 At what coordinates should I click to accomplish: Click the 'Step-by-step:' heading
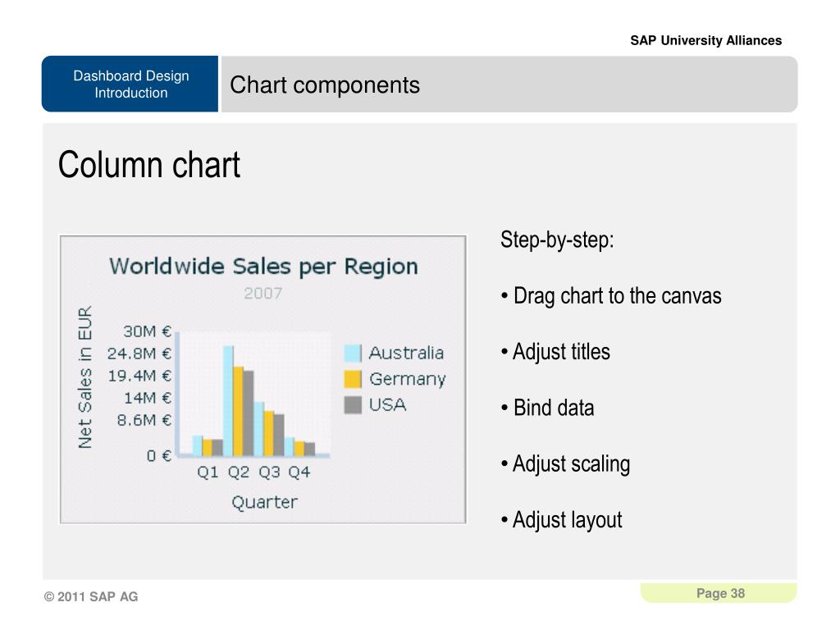click(557, 240)
